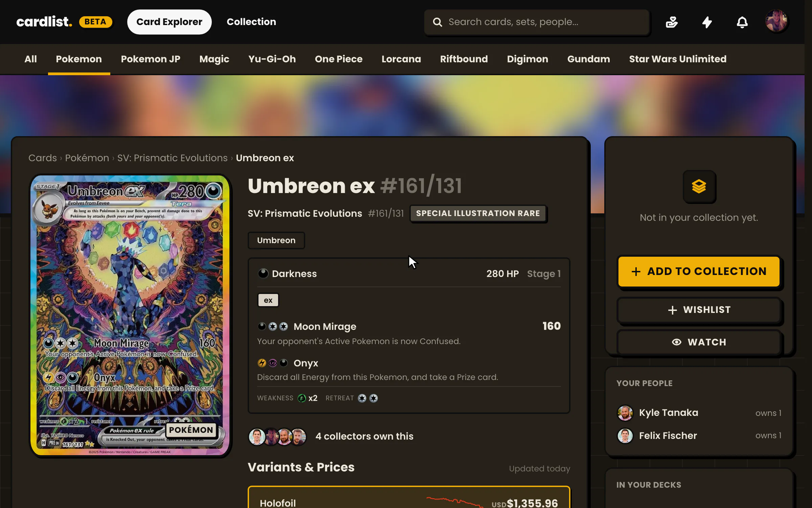Select the Gundam category
Viewport: 812px width, 508px height.
point(589,59)
